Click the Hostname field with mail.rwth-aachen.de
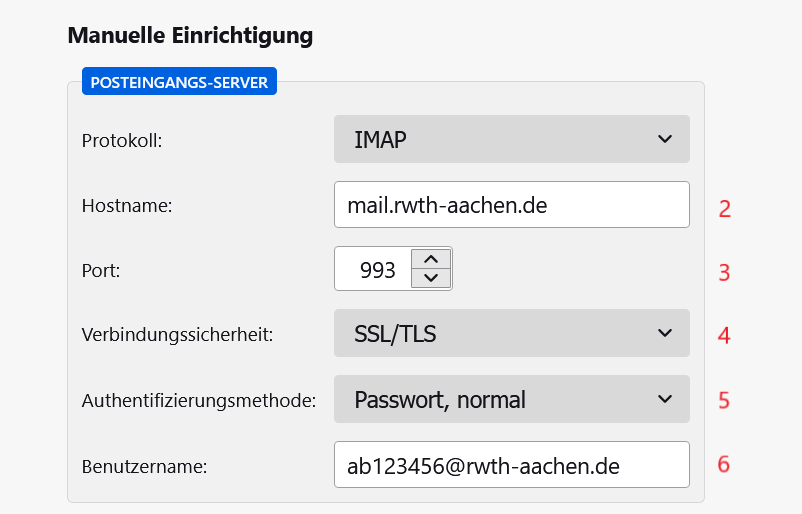The height and width of the screenshot is (514, 802). (x=511, y=205)
